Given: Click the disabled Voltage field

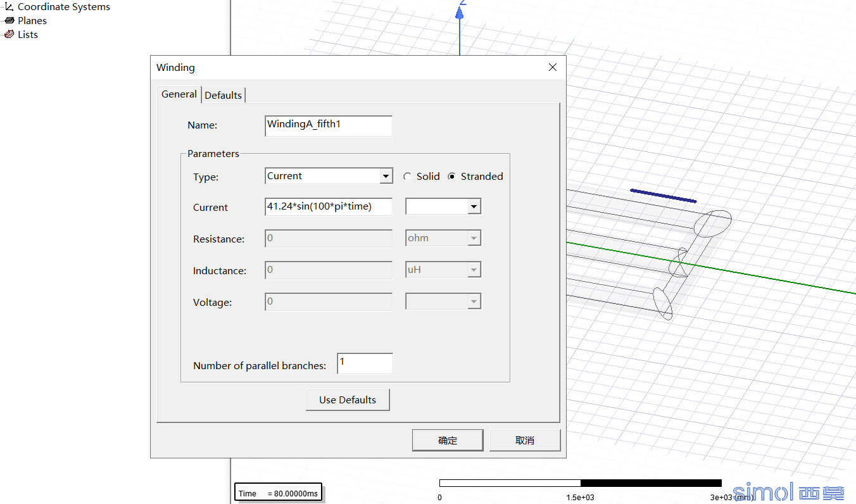Looking at the screenshot, I should point(329,302).
